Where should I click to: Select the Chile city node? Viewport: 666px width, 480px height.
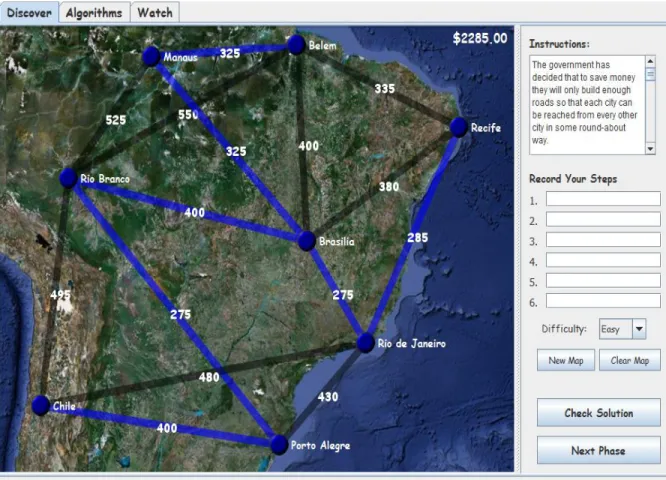point(41,405)
